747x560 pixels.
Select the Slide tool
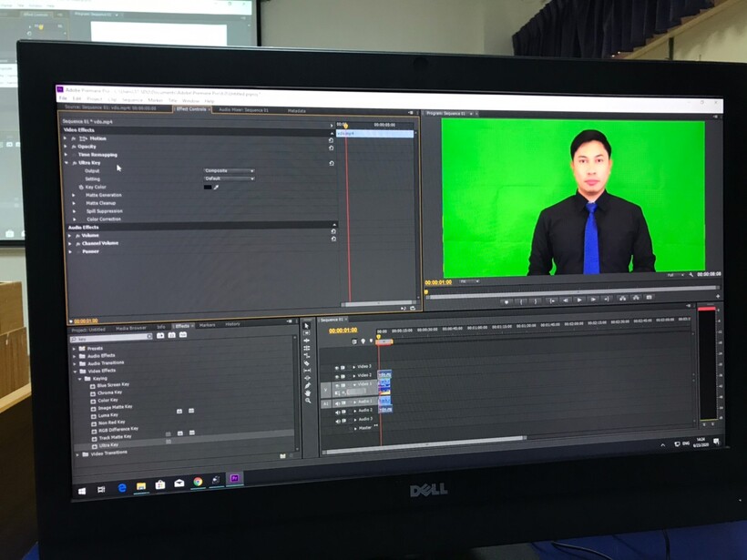point(307,378)
